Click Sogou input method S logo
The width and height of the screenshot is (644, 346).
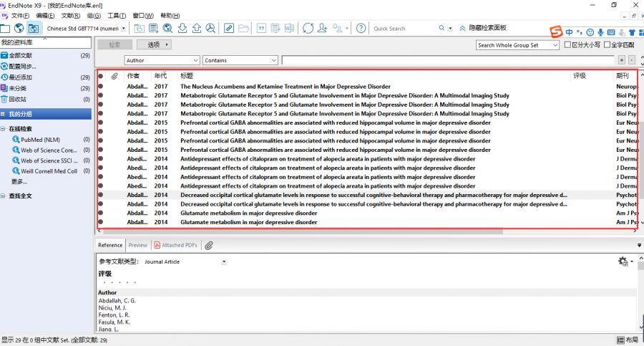556,32
